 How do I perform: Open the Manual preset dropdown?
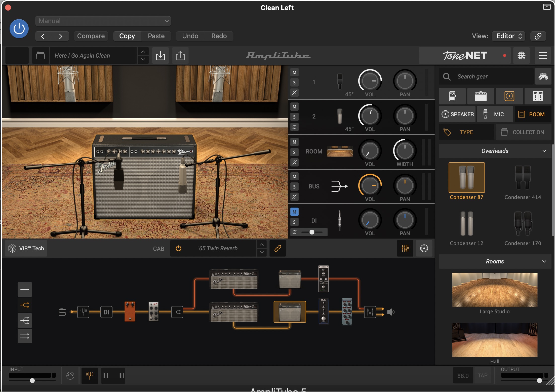103,21
